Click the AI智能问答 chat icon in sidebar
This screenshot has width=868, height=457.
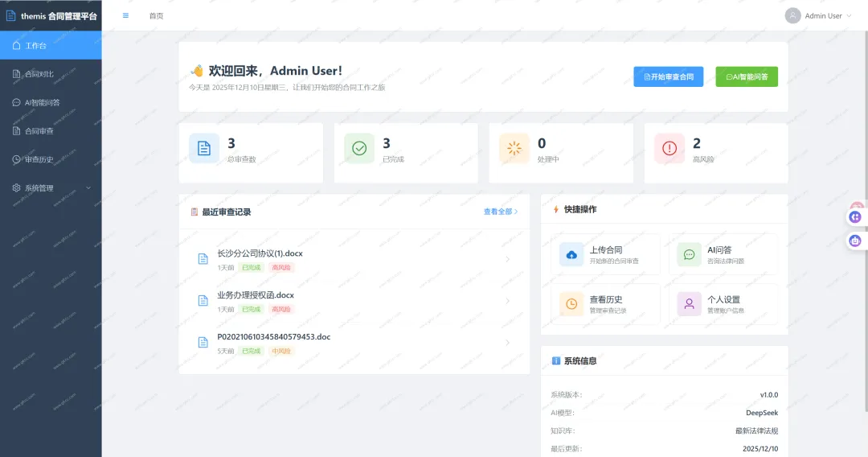point(17,102)
